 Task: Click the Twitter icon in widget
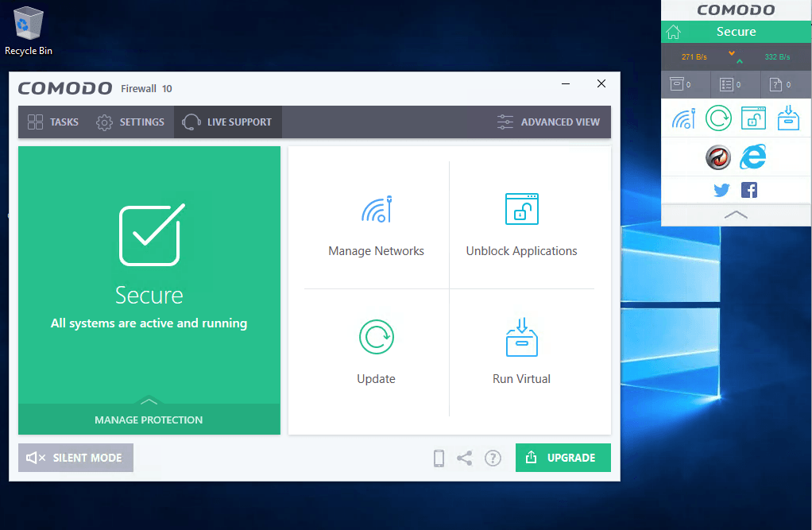coord(721,190)
